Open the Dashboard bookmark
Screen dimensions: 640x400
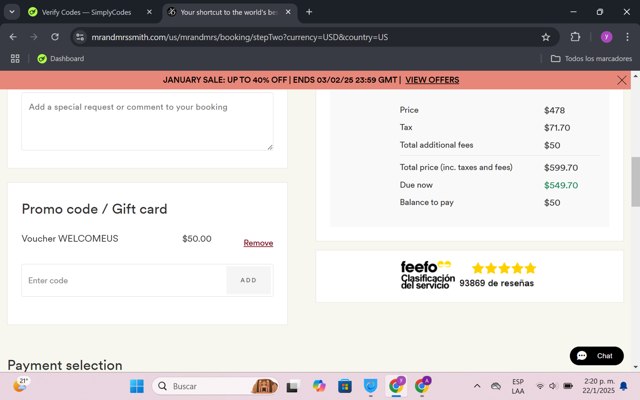(61, 59)
